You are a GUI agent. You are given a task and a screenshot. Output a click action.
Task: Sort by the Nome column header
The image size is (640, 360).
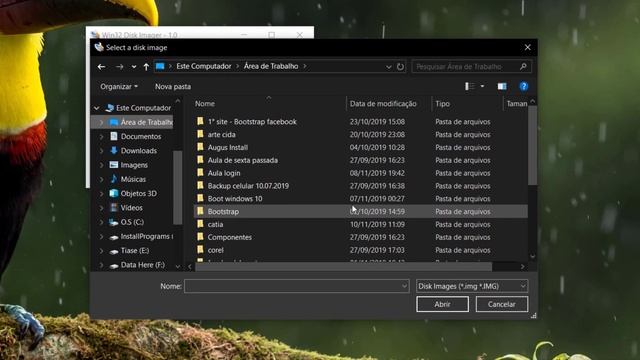204,104
